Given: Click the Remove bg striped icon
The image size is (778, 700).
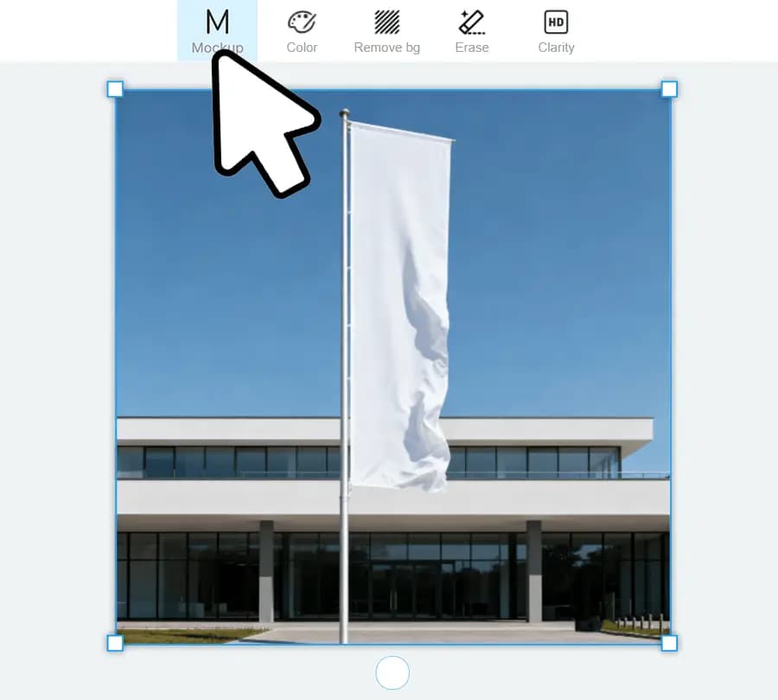Looking at the screenshot, I should pyautogui.click(x=386, y=22).
